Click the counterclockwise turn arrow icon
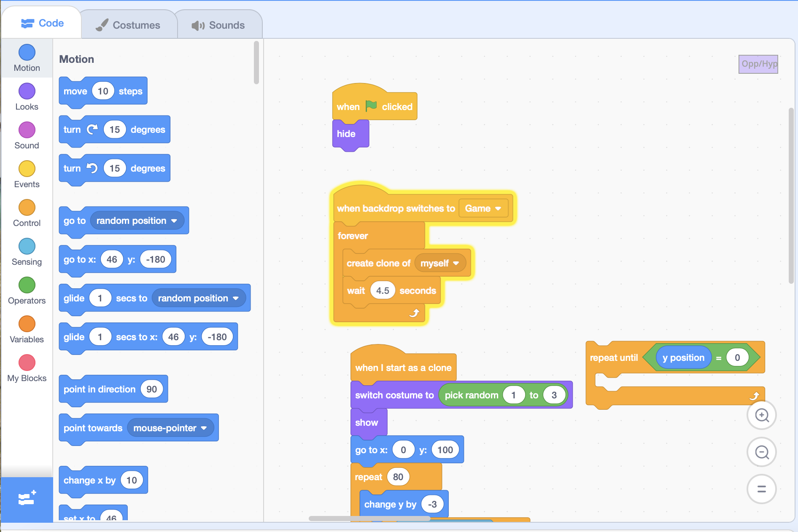 92,168
